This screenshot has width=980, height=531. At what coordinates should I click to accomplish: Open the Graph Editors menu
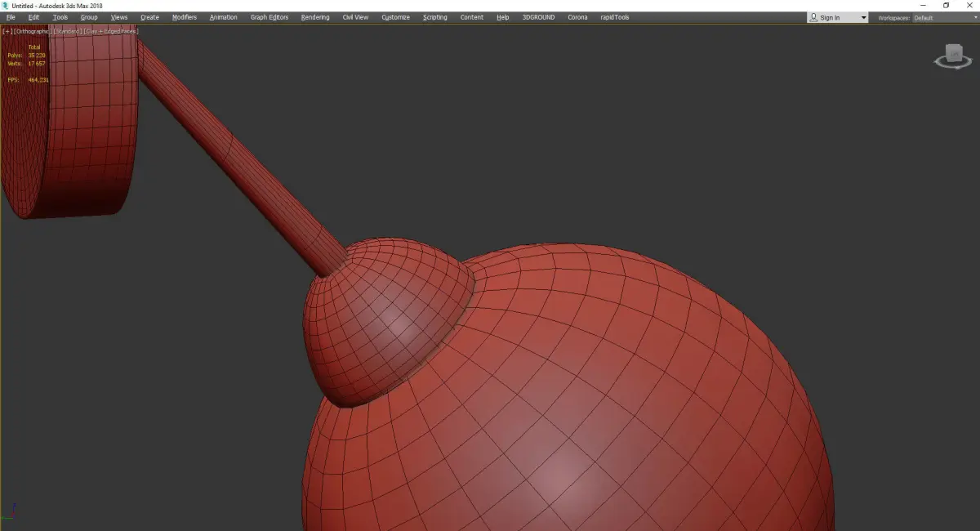coord(269,17)
